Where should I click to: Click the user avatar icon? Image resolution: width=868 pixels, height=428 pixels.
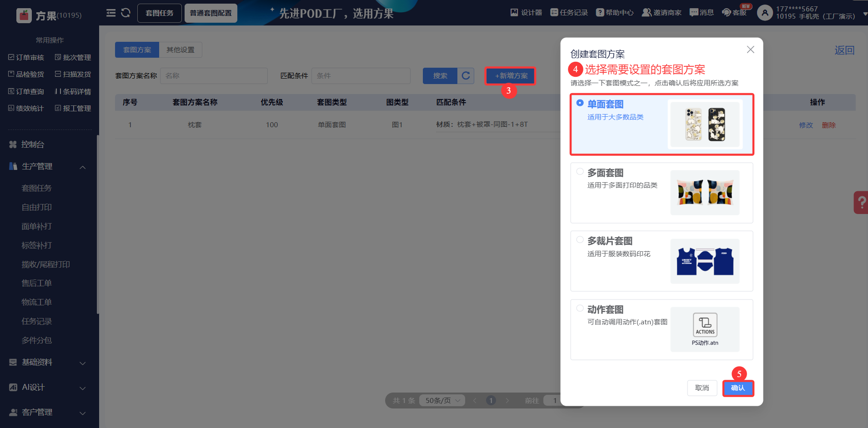click(x=765, y=13)
